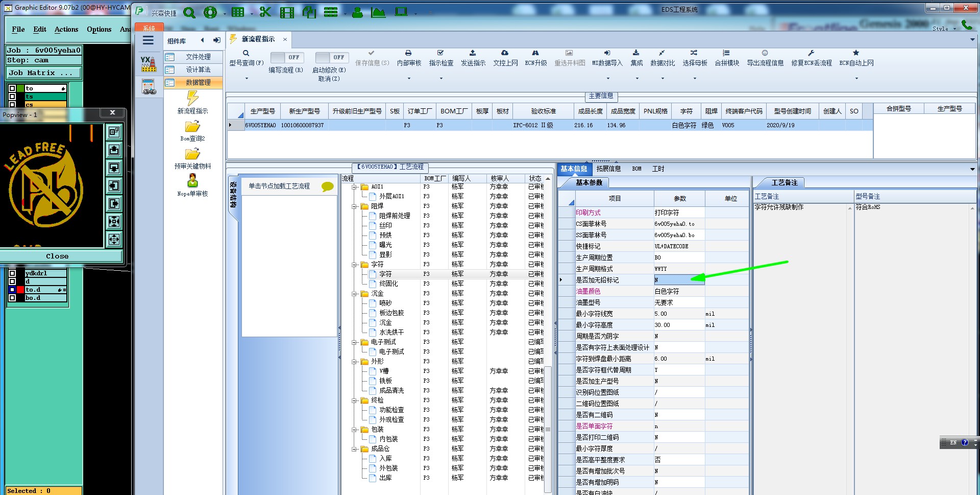Screen dimensions: 980x495
Task: Click the green user icon in the top bar
Action: [357, 12]
